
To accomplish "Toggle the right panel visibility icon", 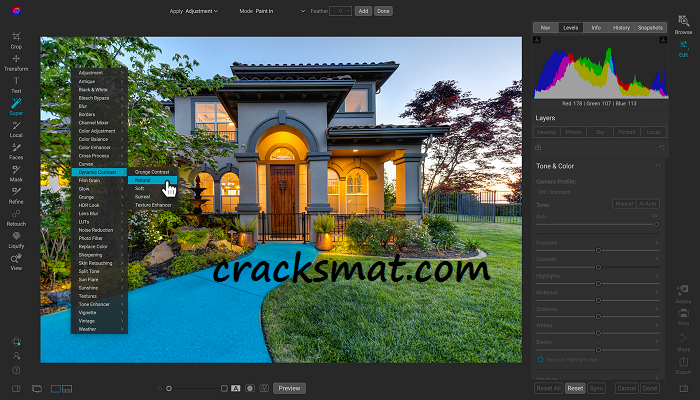I will (x=683, y=388).
